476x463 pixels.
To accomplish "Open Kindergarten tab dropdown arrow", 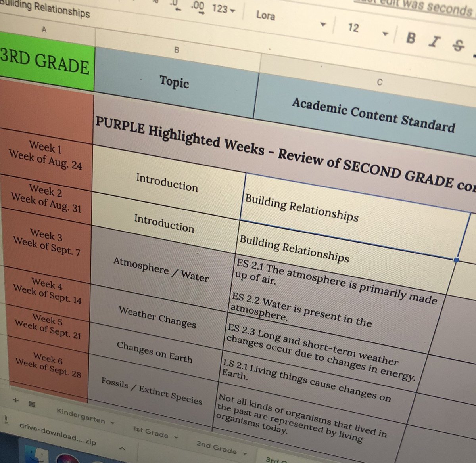I will pos(113,423).
